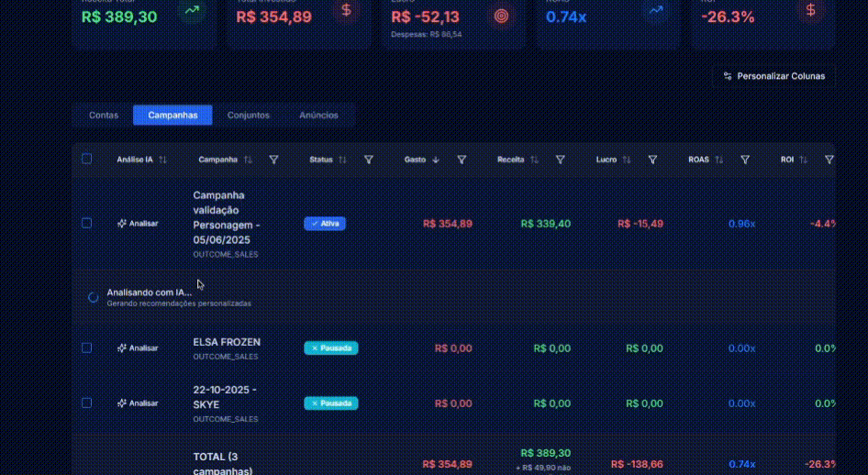Open the Anúncios tab
Screen dimensions: 868x475
coord(318,116)
